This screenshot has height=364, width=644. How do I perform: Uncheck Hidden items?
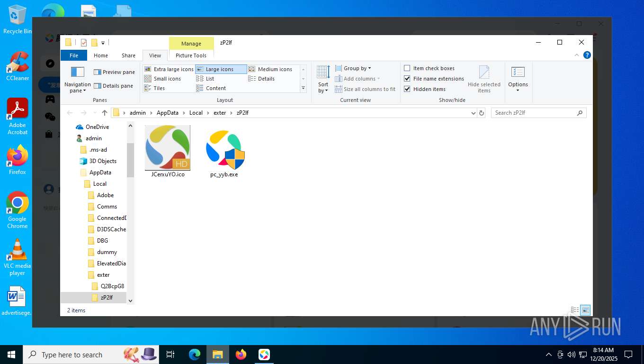424,89
